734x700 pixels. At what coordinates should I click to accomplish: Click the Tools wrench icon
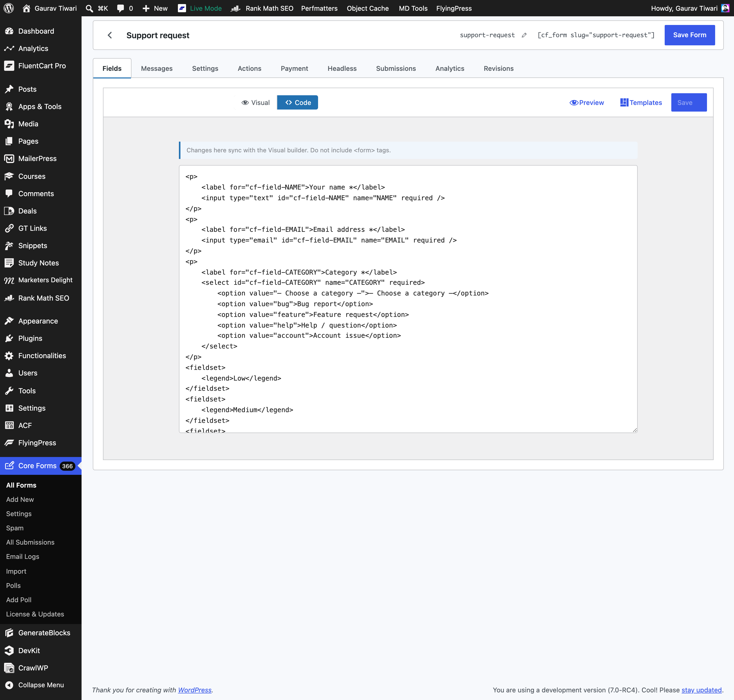(9, 391)
